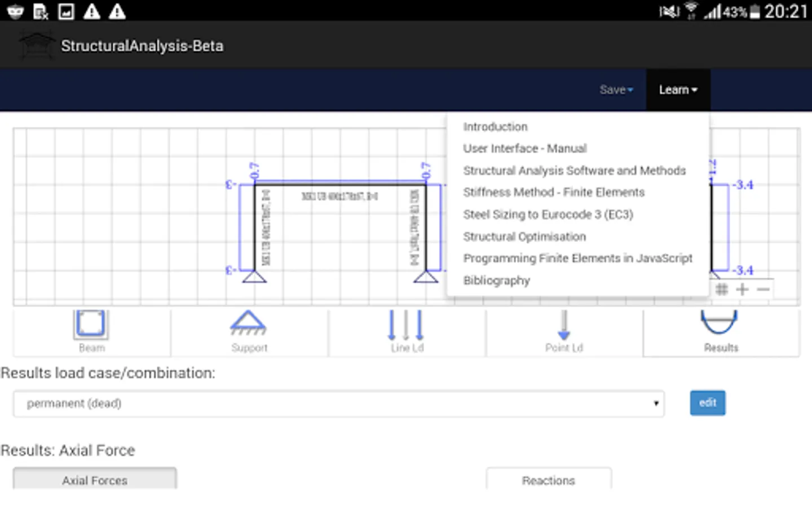Select the Beam tool icon
The width and height of the screenshot is (812, 508).
(x=91, y=325)
